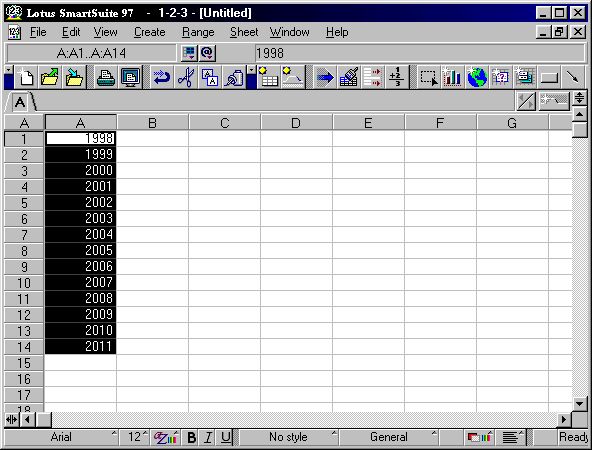Toggle Bold formatting in the status bar

point(191,437)
